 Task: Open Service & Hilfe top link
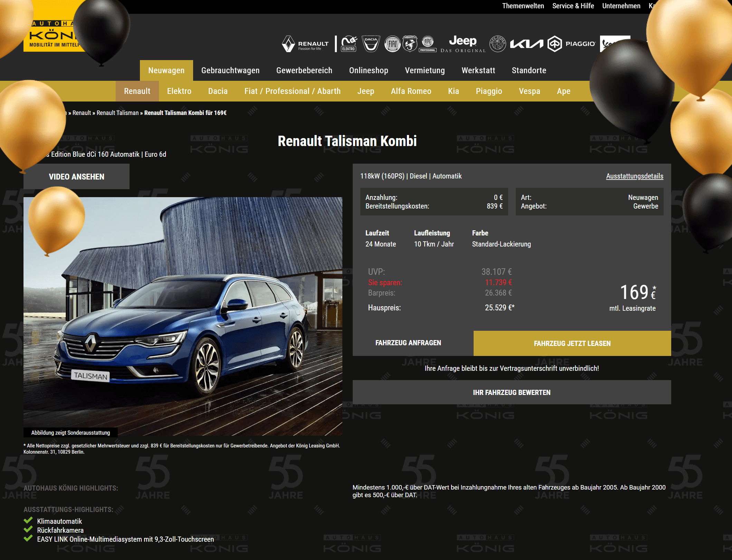point(573,6)
